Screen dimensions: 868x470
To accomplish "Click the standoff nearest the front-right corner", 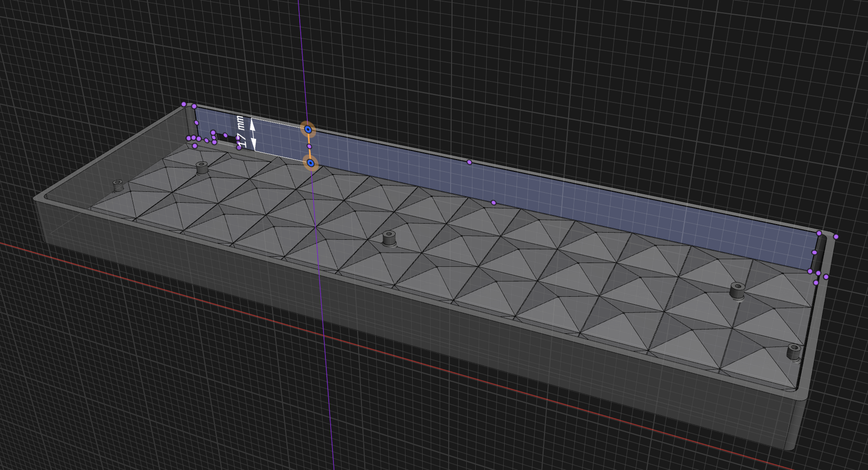I will click(794, 352).
